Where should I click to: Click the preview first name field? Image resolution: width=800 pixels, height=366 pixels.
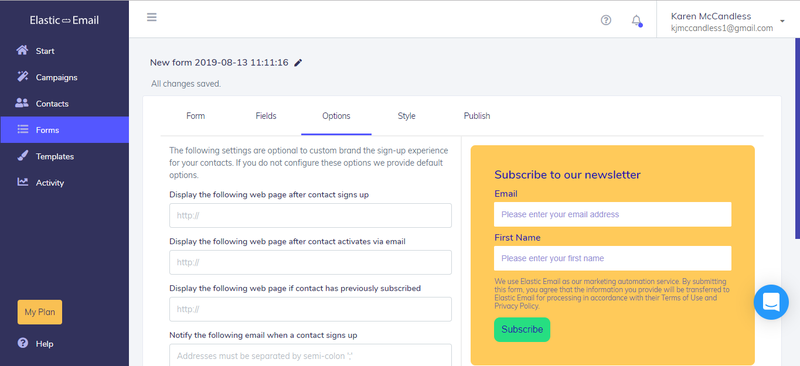click(x=612, y=258)
